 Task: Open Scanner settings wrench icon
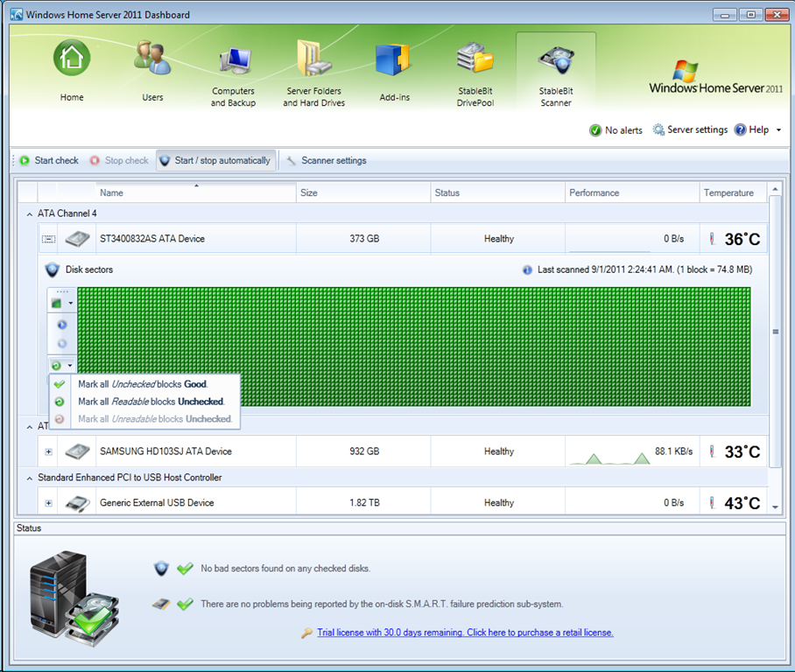tap(291, 161)
